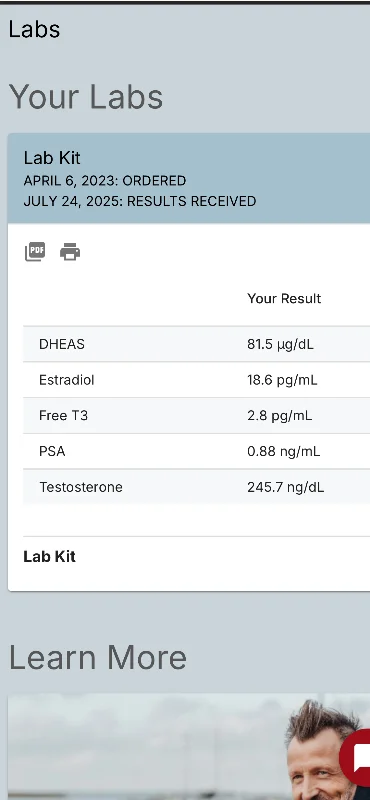Click the Estradiol test name
Image resolution: width=370 pixels, height=800 pixels.
point(66,380)
